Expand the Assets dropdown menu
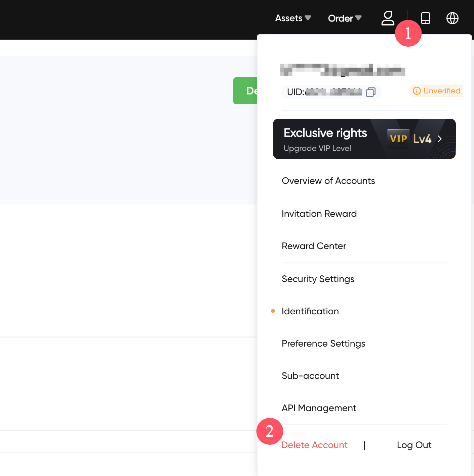This screenshot has width=474, height=476. click(x=293, y=18)
